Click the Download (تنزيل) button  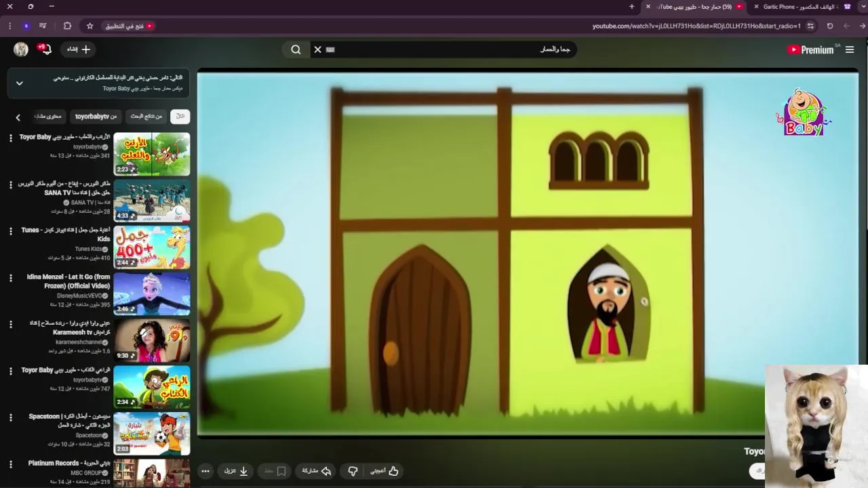click(x=236, y=470)
